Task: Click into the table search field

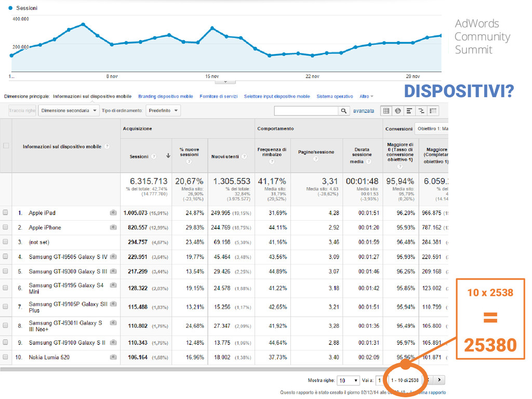Action: (x=306, y=111)
